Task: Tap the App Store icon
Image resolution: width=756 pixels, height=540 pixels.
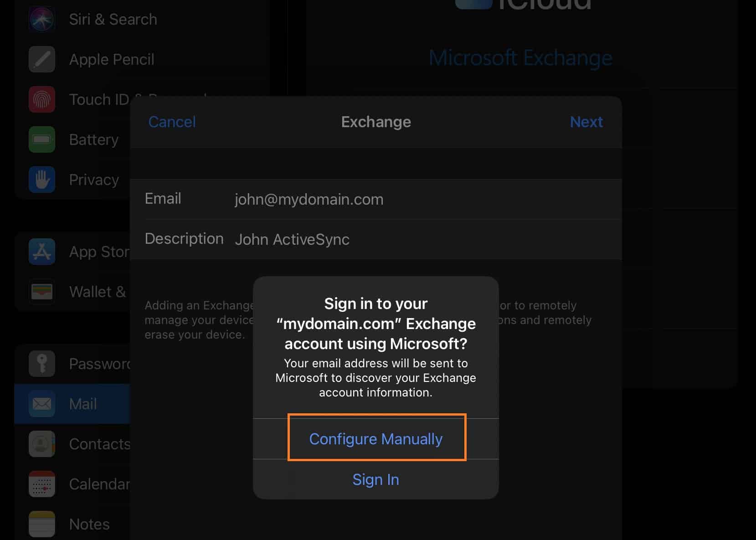Action: [x=42, y=252]
